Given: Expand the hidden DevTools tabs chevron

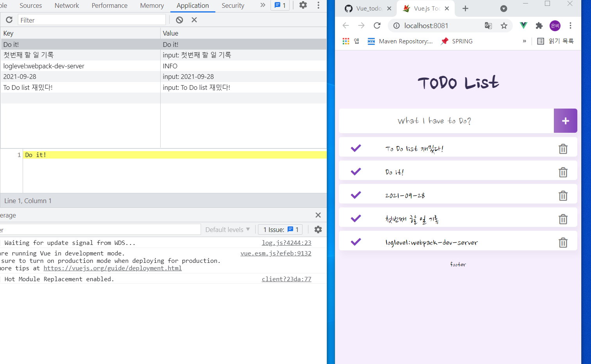Looking at the screenshot, I should [263, 5].
